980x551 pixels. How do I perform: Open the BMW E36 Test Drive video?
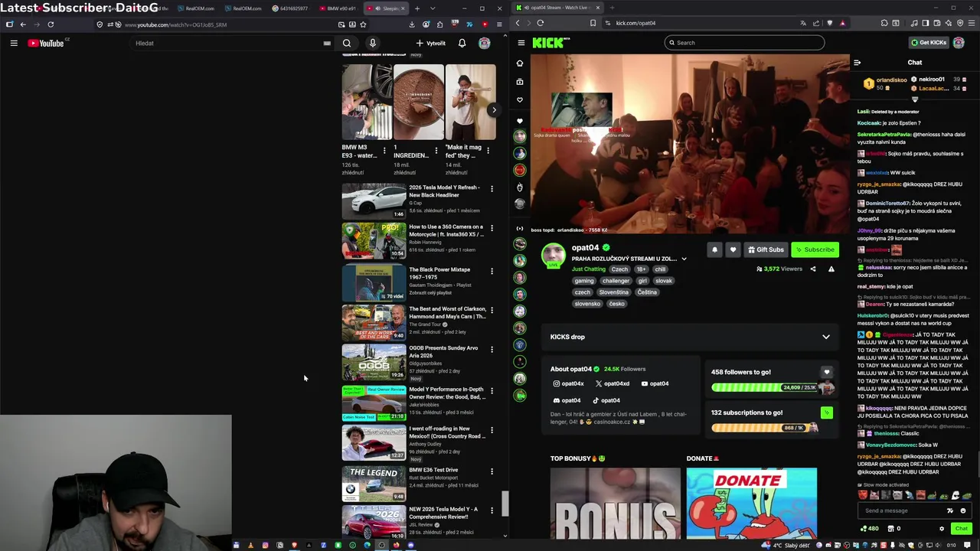pyautogui.click(x=374, y=484)
